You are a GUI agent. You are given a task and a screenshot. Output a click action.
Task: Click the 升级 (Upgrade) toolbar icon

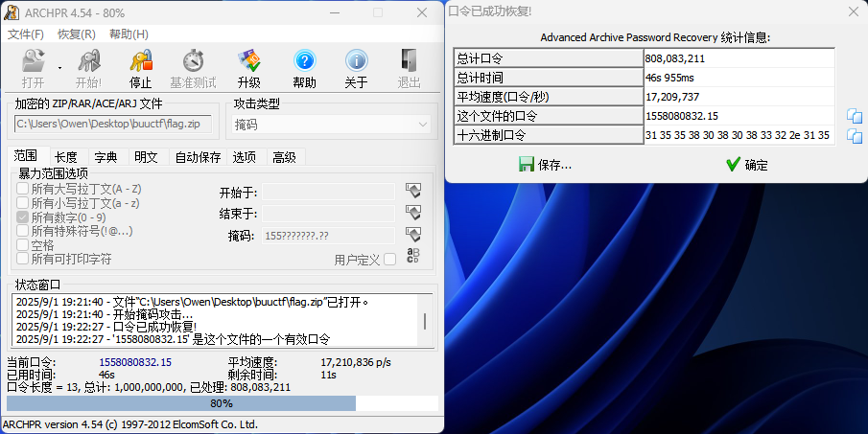tap(248, 69)
